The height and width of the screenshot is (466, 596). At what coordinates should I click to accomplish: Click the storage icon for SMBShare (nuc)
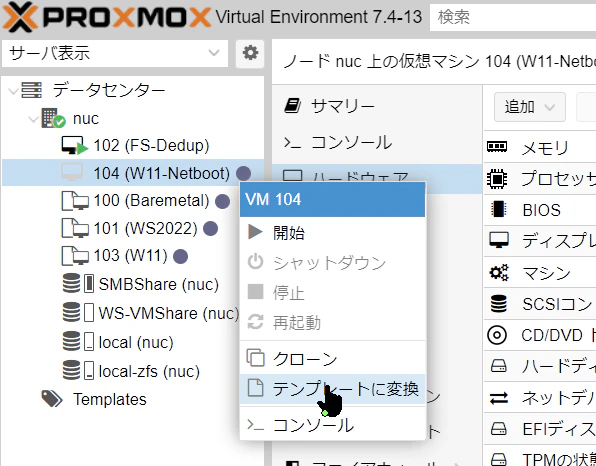tap(78, 284)
